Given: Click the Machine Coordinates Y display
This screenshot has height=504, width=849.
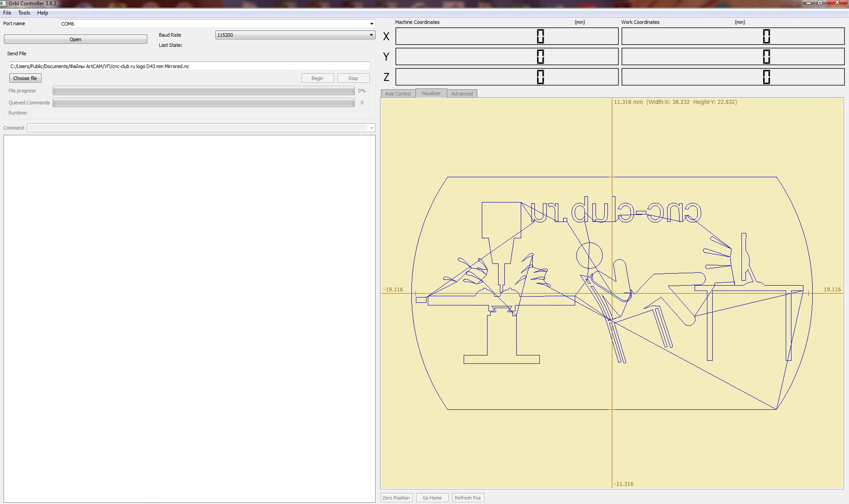Looking at the screenshot, I should coord(507,57).
